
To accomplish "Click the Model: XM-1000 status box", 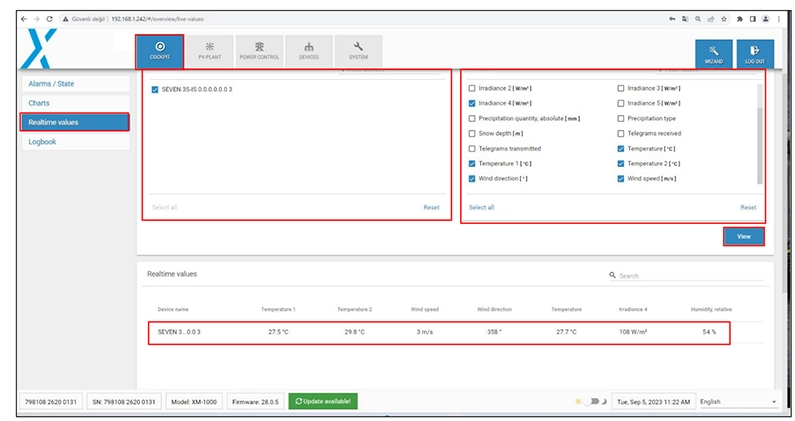I will click(x=194, y=402).
